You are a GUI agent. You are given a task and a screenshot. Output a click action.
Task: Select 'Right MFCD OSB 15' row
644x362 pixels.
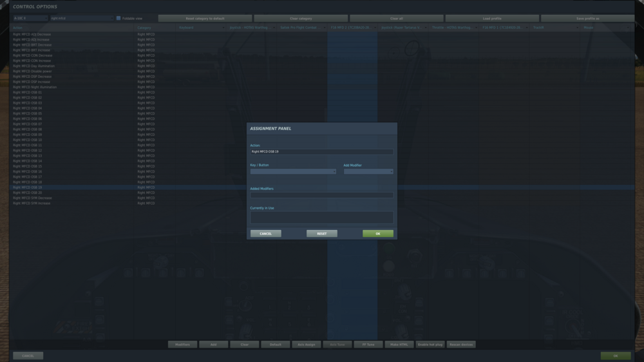tap(322, 166)
